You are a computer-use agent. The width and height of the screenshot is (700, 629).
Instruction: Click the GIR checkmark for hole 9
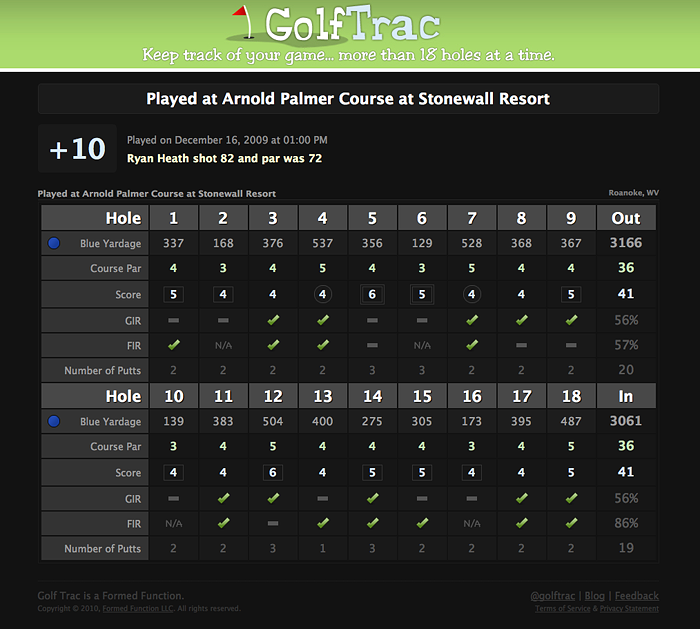pyautogui.click(x=571, y=320)
